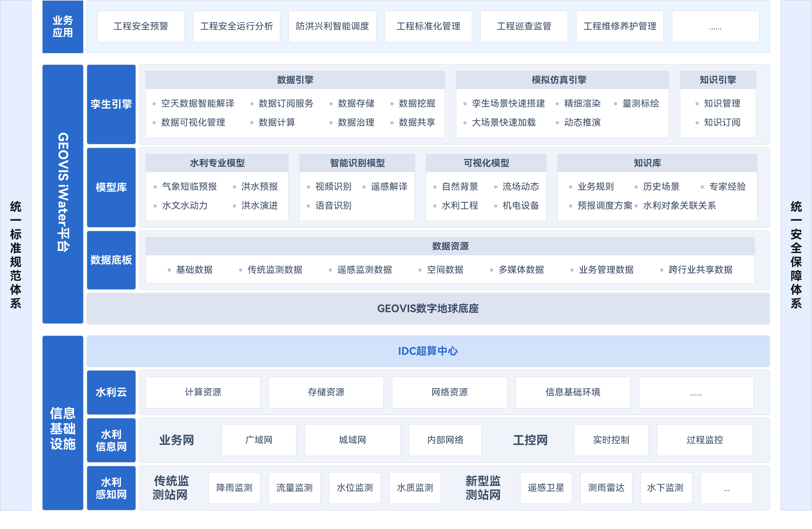Select the 水利专业模型 header
The width and height of the screenshot is (812, 529).
pyautogui.click(x=217, y=163)
